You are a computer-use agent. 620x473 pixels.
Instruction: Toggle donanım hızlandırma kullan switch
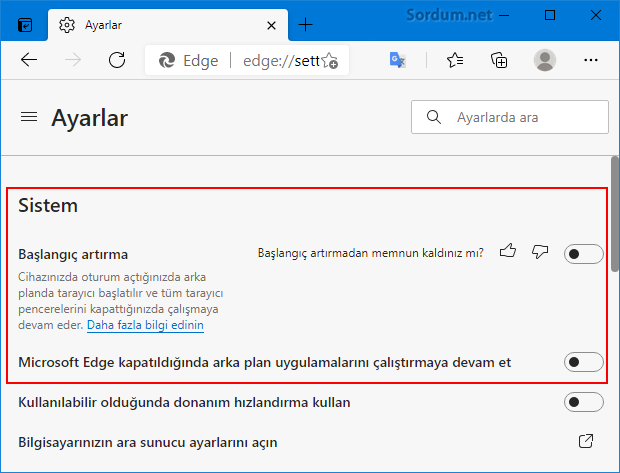coord(584,402)
